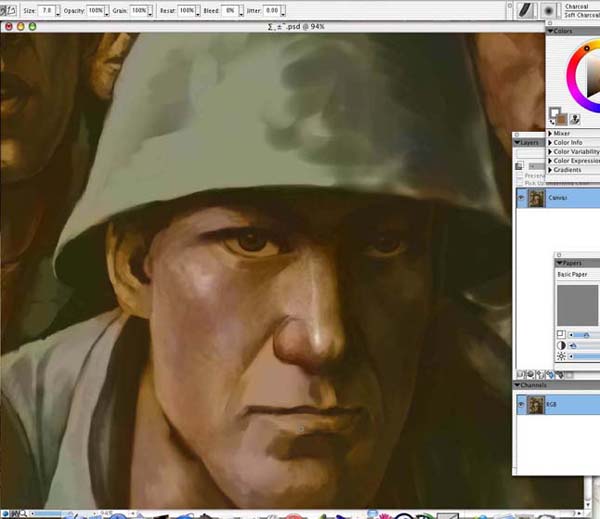
Task: Open the Grain slider popup arrow
Action: pyautogui.click(x=150, y=11)
